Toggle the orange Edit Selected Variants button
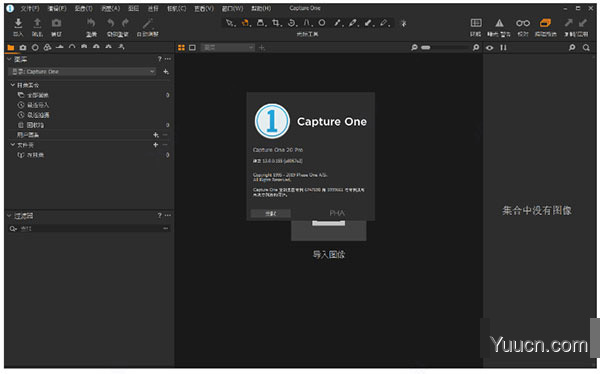The width and height of the screenshot is (600, 374). coord(545,23)
